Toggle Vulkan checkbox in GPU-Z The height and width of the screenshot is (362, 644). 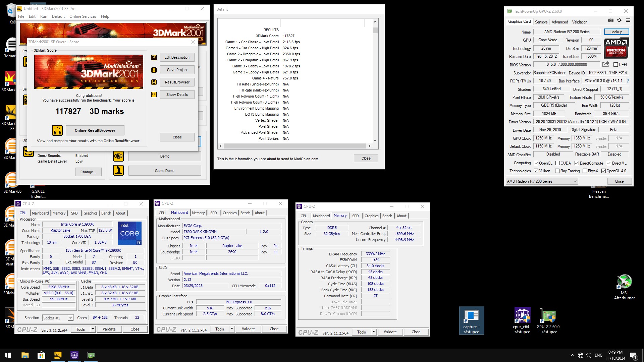(536, 171)
